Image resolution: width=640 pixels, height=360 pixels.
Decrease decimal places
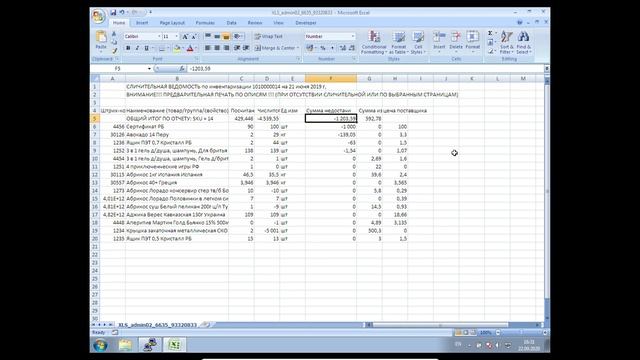click(x=352, y=48)
